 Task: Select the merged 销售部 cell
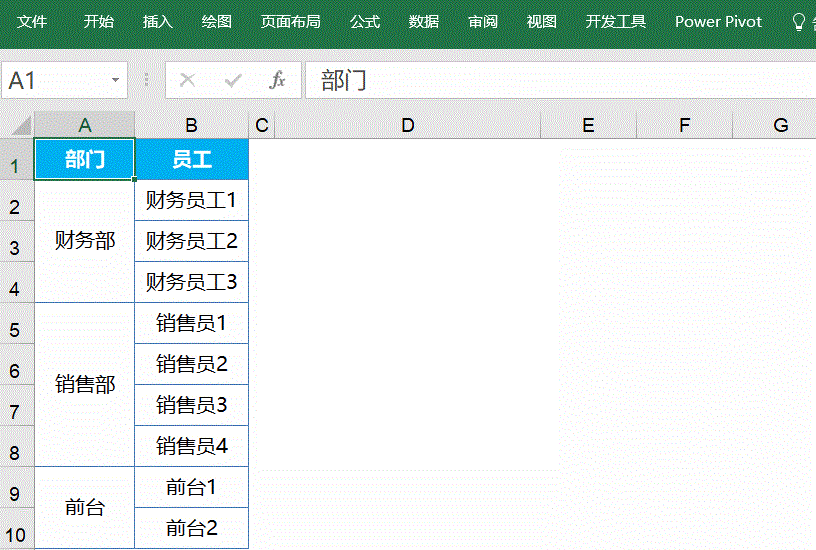coord(84,385)
